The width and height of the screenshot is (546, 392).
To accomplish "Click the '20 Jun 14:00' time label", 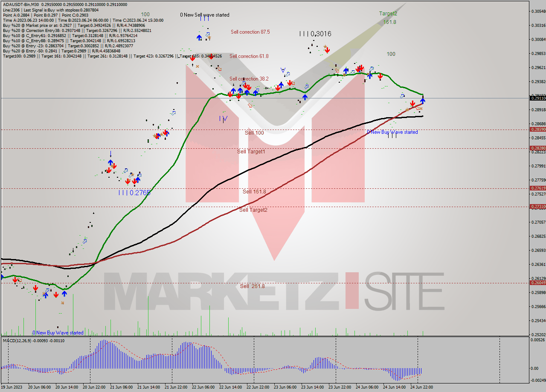I will (67, 387).
